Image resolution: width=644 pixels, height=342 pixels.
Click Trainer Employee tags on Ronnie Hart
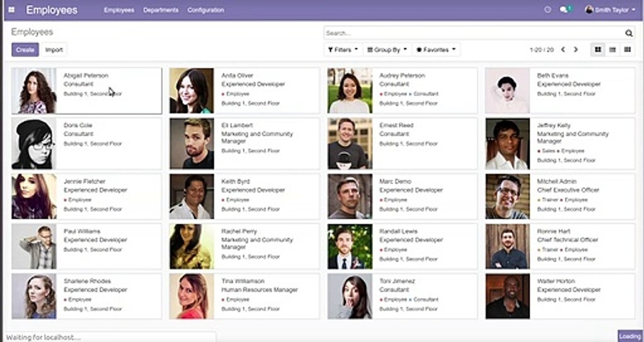tap(562, 250)
